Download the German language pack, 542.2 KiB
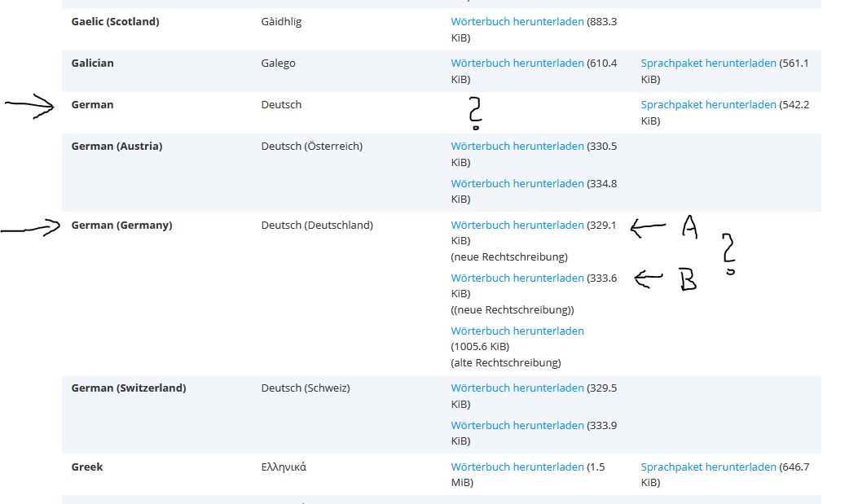The height and width of the screenshot is (504, 858). [x=708, y=105]
